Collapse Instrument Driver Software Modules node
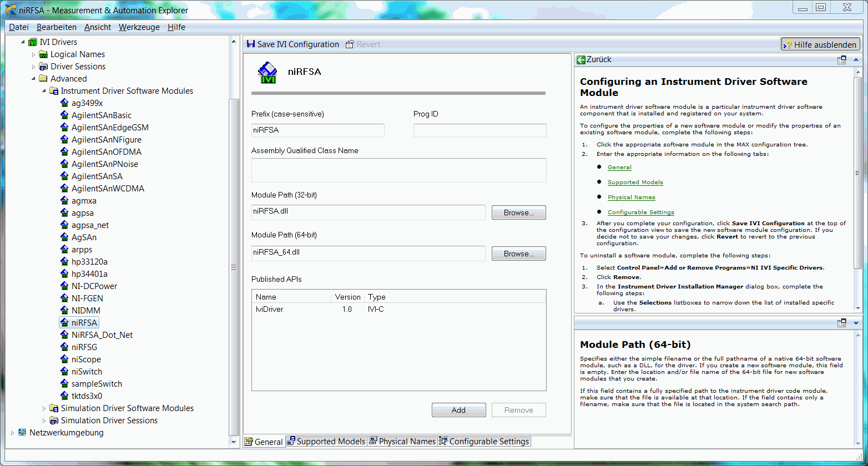 pos(44,91)
